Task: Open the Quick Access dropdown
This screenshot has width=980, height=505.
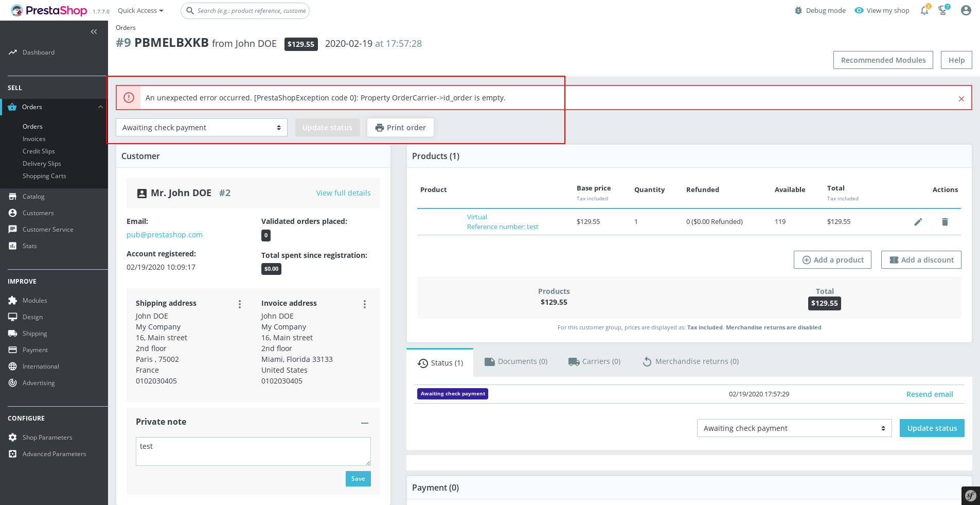Action: click(140, 11)
